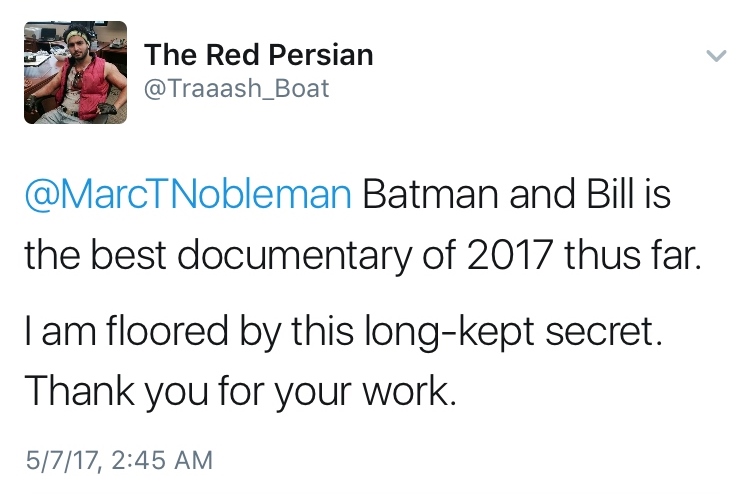The width and height of the screenshot is (750, 495).
Task: Click The Red Persian profile picture
Action: [x=75, y=73]
